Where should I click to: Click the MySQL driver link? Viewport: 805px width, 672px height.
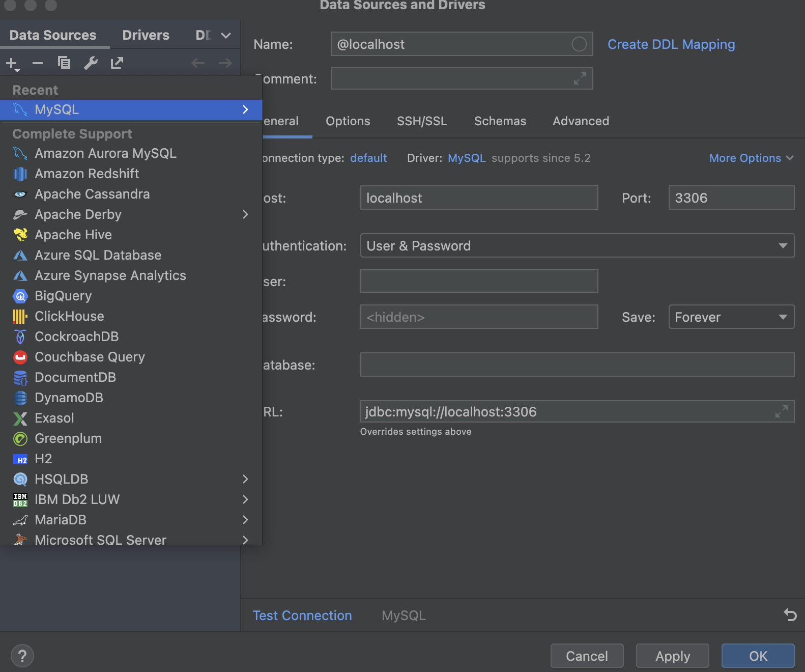click(467, 158)
